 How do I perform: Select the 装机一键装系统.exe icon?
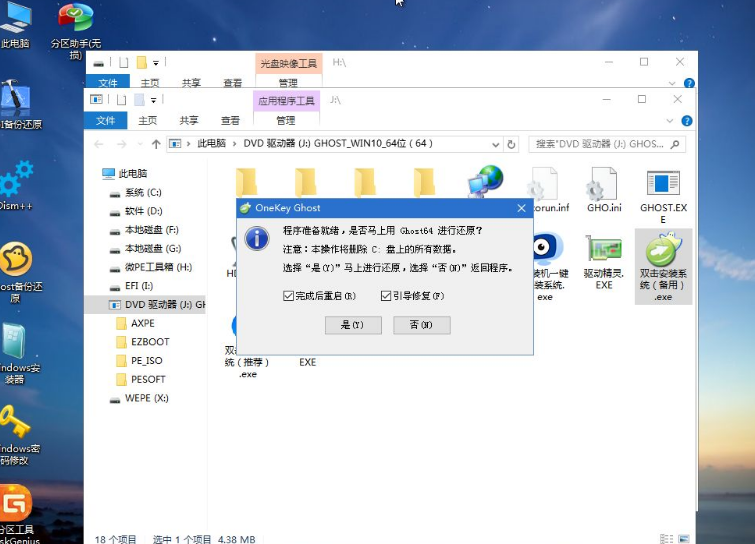pyautogui.click(x=548, y=266)
